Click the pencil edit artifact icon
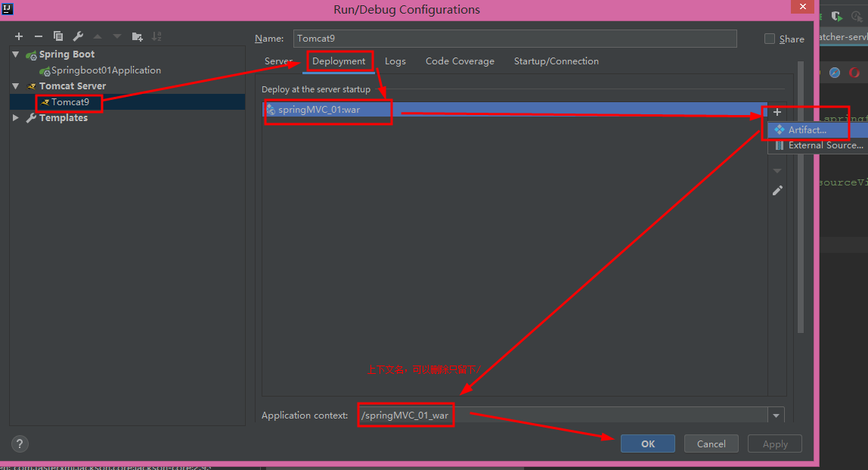The image size is (868, 470). (x=777, y=191)
